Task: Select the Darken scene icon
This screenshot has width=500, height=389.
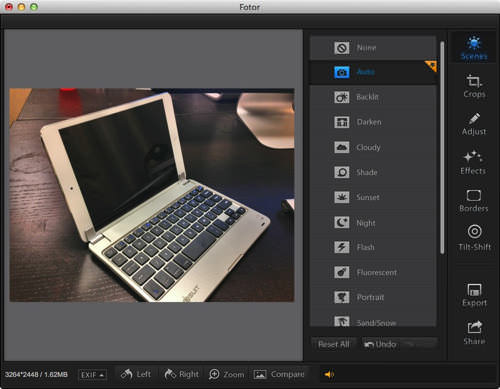Action: [x=342, y=122]
